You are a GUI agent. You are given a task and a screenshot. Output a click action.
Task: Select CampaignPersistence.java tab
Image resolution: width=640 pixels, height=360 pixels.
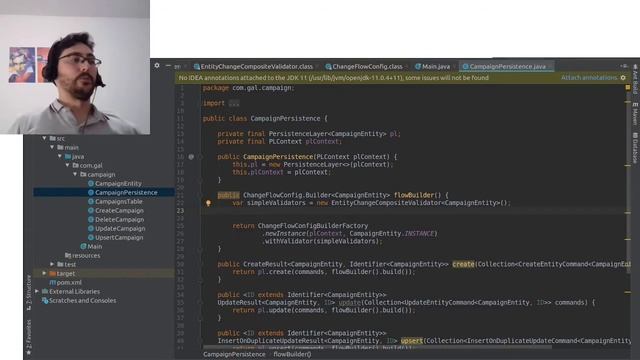pyautogui.click(x=507, y=67)
